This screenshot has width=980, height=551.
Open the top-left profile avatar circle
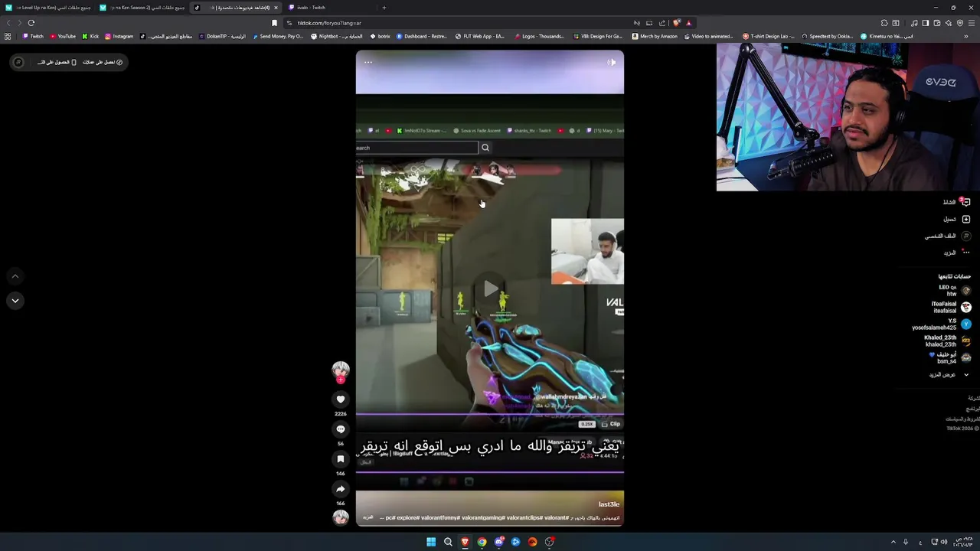[18, 62]
